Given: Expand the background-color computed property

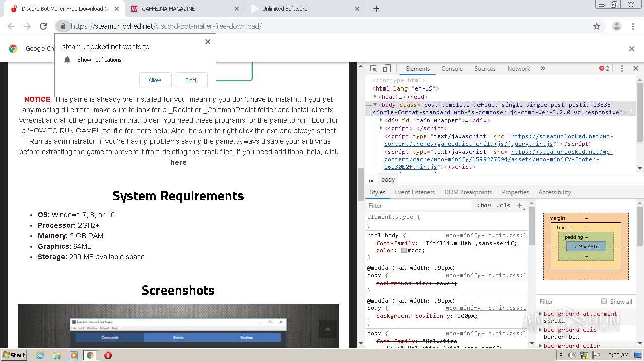Looking at the screenshot, I should tap(541, 346).
